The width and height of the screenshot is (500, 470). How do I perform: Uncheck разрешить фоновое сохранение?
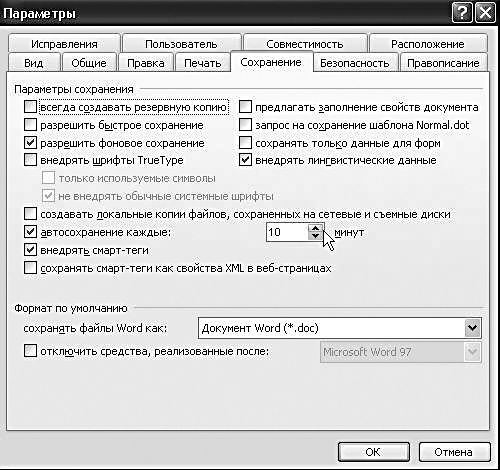(30, 143)
